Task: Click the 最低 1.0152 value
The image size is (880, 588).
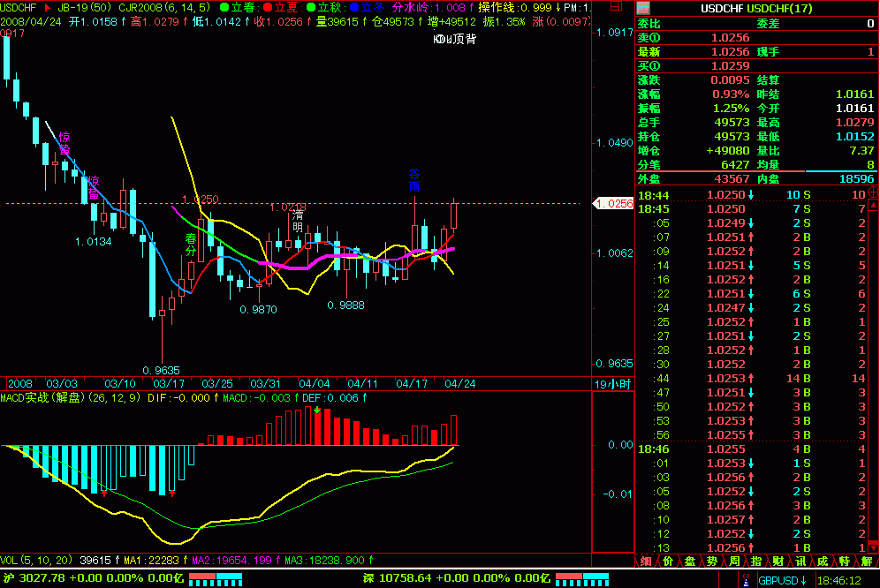Action: click(854, 136)
